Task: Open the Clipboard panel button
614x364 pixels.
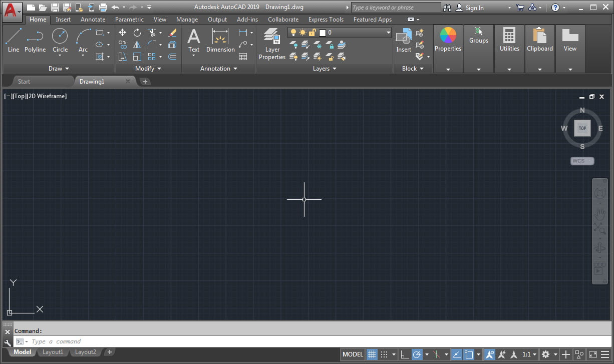Action: click(540, 49)
